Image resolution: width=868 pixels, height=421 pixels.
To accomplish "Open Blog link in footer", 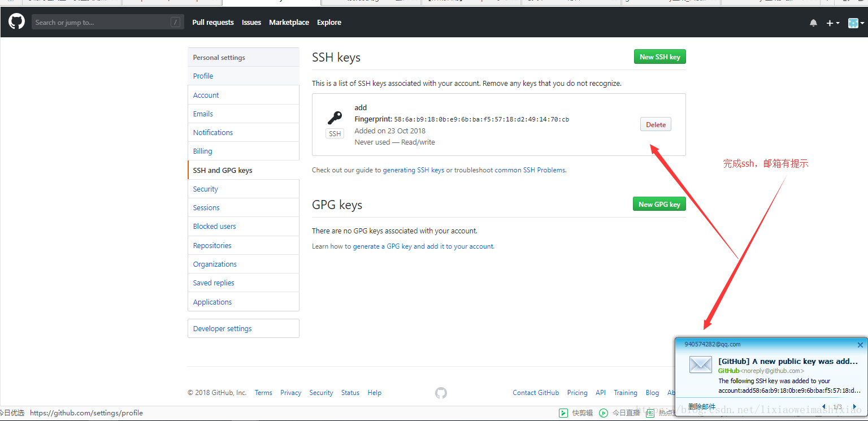I will 652,393.
